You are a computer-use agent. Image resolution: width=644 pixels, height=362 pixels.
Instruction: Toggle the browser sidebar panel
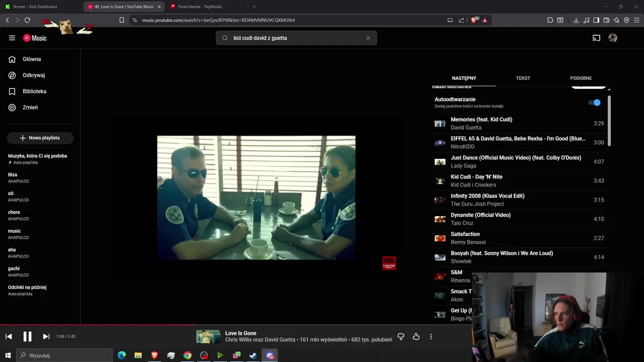coord(596,20)
